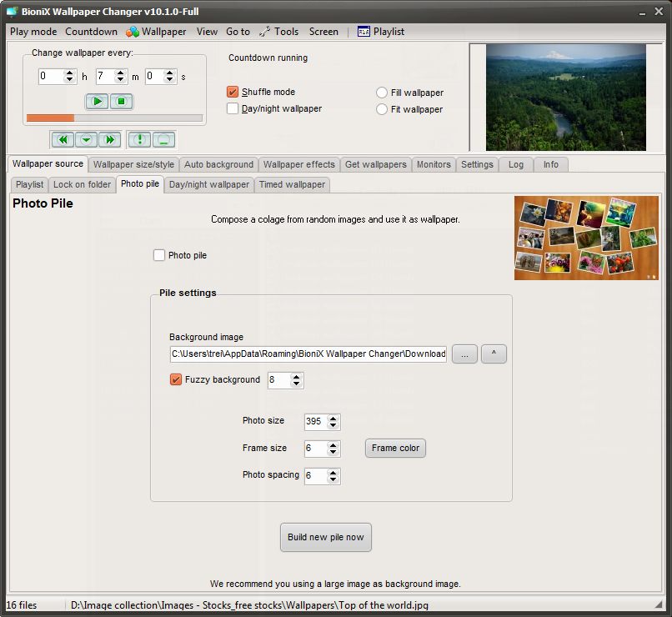Image resolution: width=672 pixels, height=617 pixels.
Task: Open the View menu
Action: [207, 32]
